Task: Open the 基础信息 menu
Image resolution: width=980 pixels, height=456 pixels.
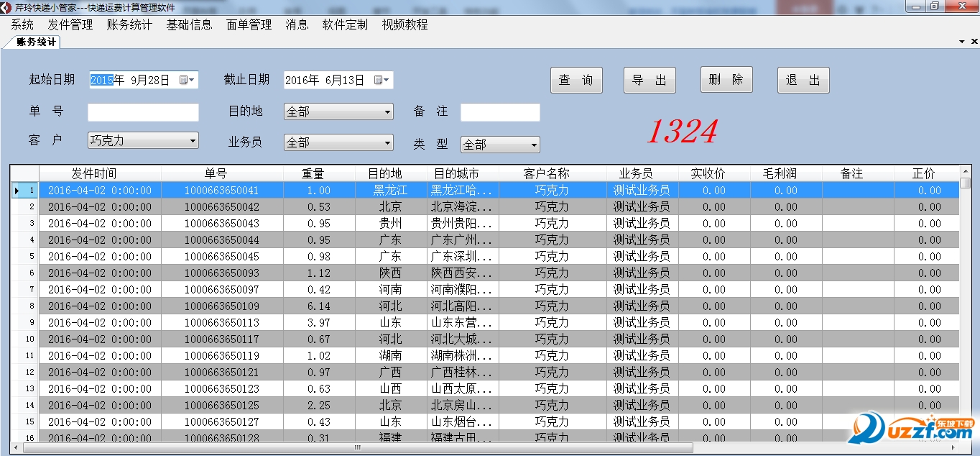Action: [x=190, y=24]
